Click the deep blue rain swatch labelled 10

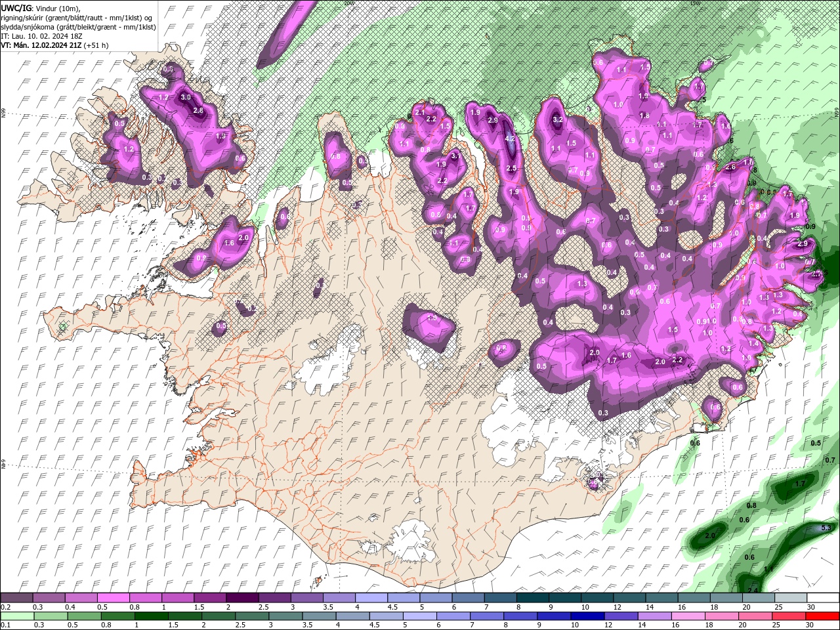pyautogui.click(x=587, y=616)
